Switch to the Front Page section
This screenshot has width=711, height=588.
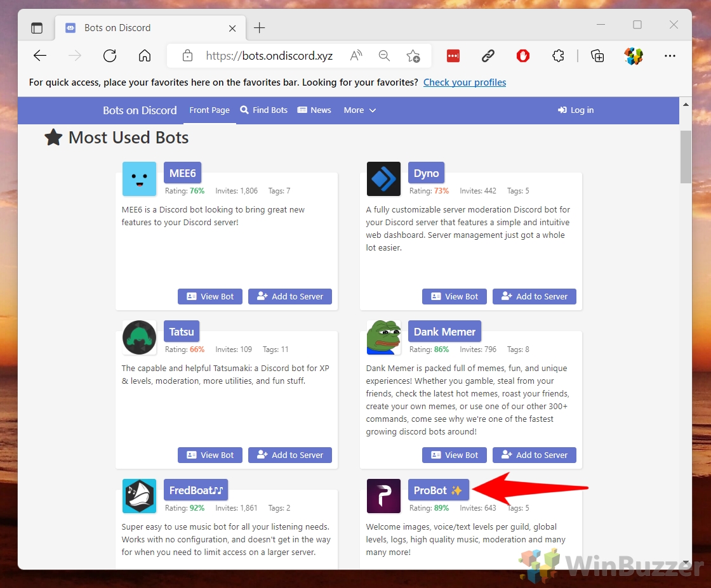(x=209, y=110)
